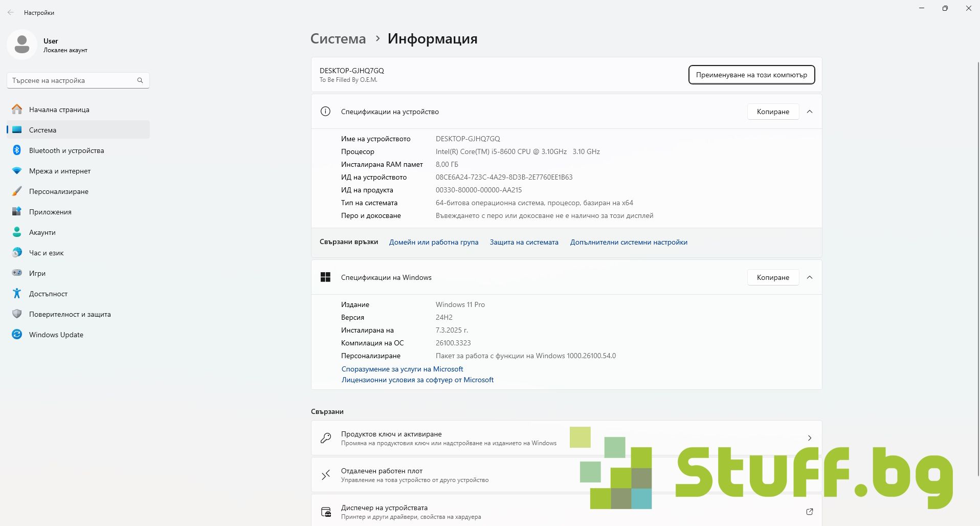Click the Windows logo next to Спецификации на Windows
Screen dimensions: 980x526
click(x=325, y=277)
